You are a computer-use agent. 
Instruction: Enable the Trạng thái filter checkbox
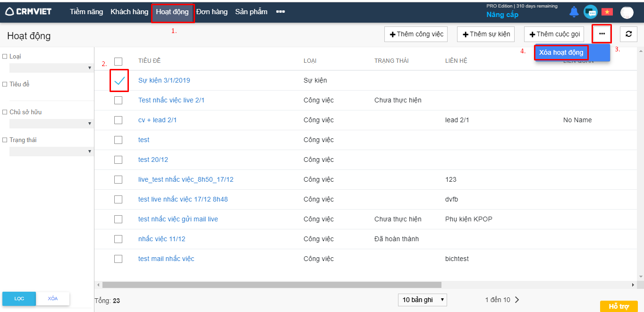coord(5,140)
